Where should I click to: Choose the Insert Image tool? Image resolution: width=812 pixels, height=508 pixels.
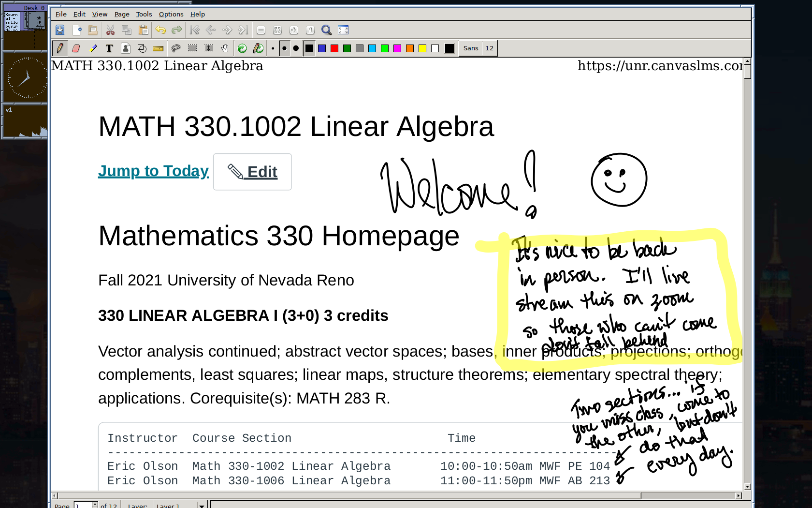pyautogui.click(x=126, y=48)
